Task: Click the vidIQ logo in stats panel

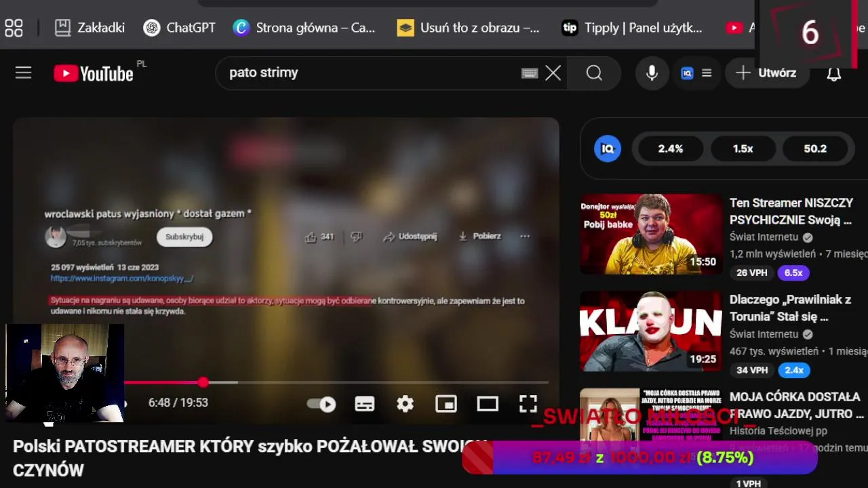Action: point(608,148)
